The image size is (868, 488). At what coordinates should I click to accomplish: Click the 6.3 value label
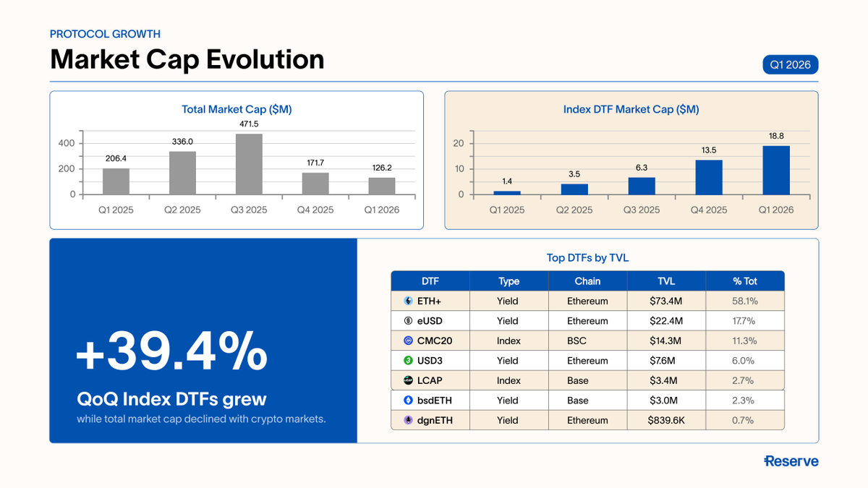pos(642,168)
